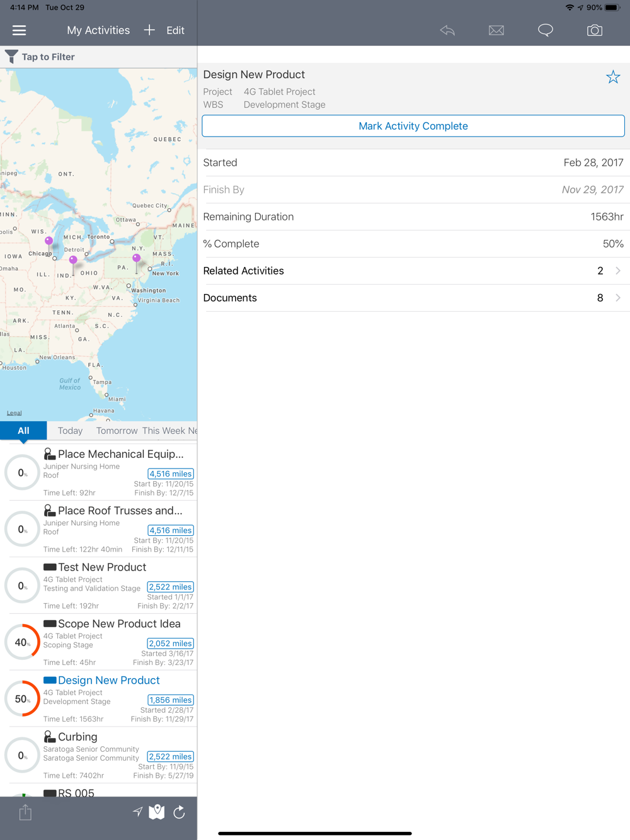This screenshot has width=630, height=840.
Task: Open the hamburger menu
Action: click(20, 30)
